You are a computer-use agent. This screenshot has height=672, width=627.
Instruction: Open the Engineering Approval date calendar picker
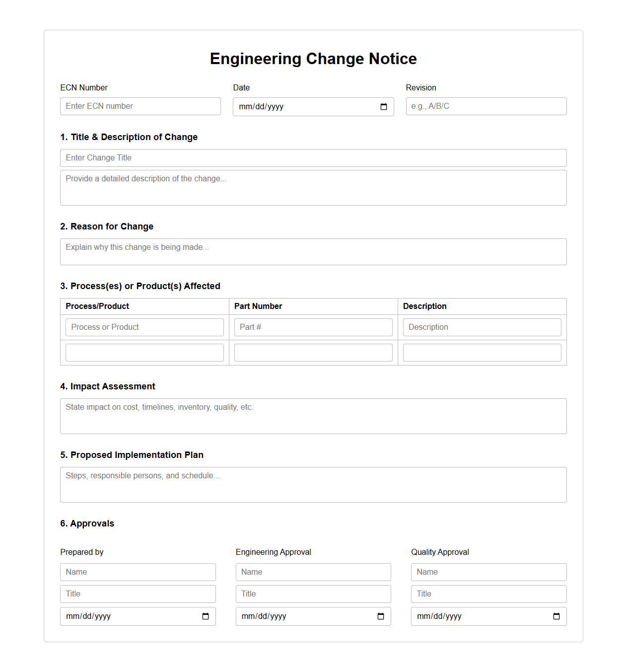[381, 616]
